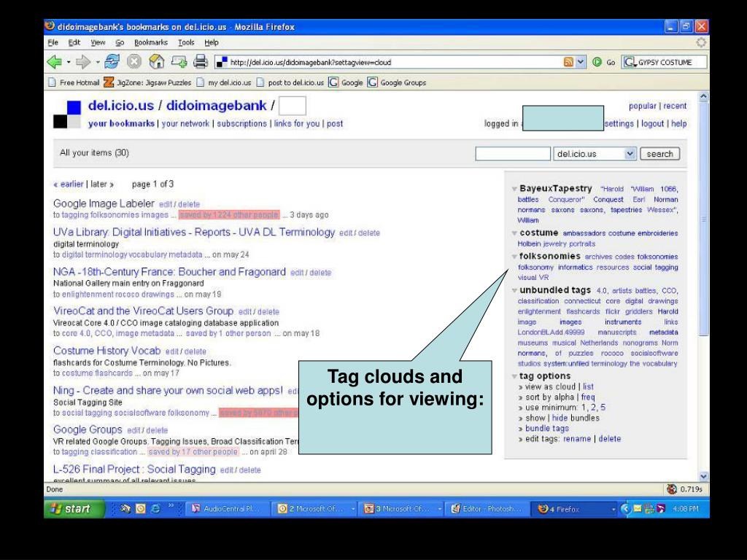Image resolution: width=747 pixels, height=560 pixels.
Task: Switch to Editor - Photoshop taskbar item
Action: pos(489,508)
